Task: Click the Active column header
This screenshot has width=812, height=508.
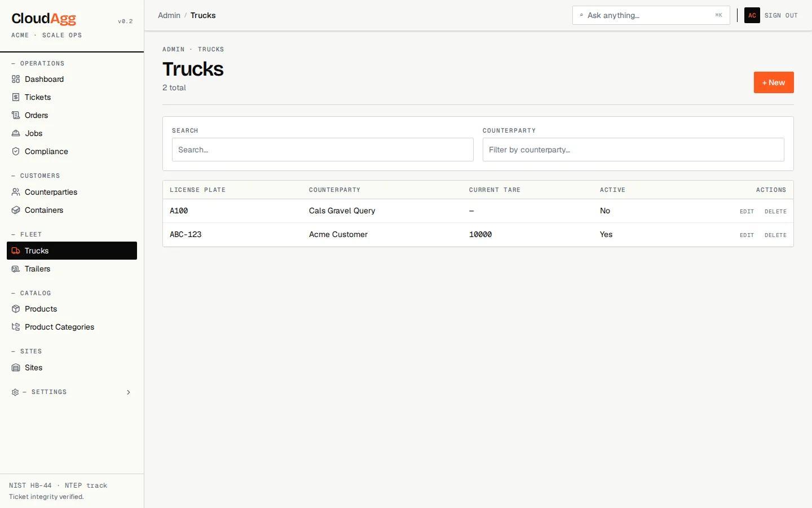Action: pyautogui.click(x=612, y=190)
